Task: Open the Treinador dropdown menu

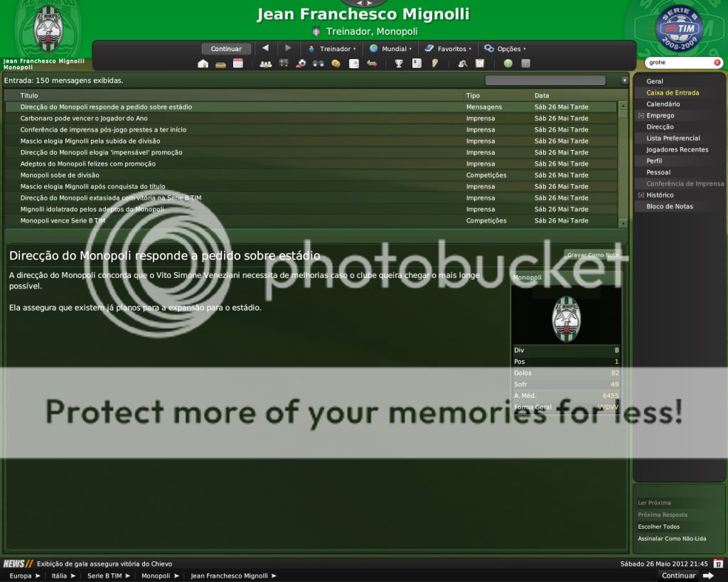Action: [x=331, y=49]
